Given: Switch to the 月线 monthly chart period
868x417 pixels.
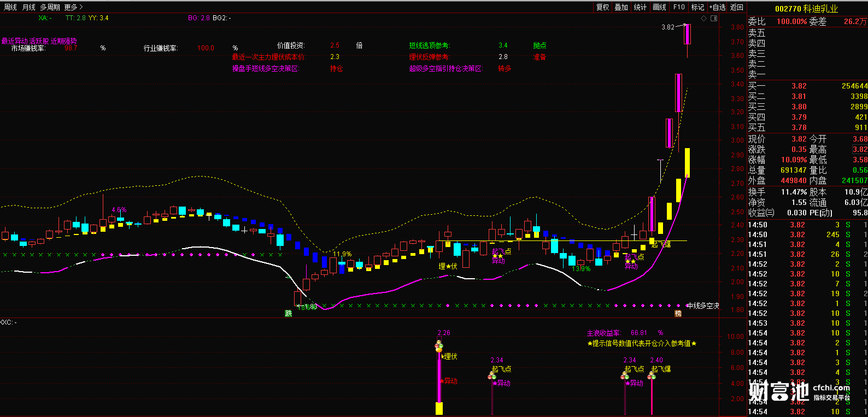Looking at the screenshot, I should pyautogui.click(x=28, y=7).
